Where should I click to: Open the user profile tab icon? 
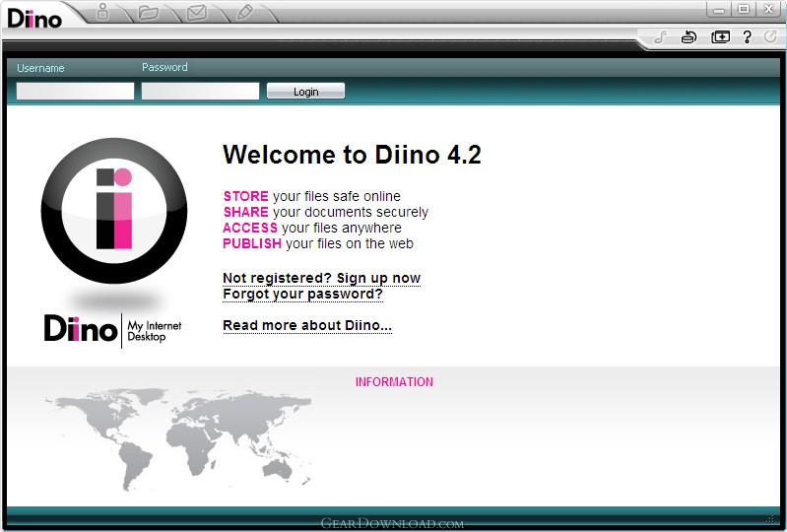pyautogui.click(x=102, y=12)
